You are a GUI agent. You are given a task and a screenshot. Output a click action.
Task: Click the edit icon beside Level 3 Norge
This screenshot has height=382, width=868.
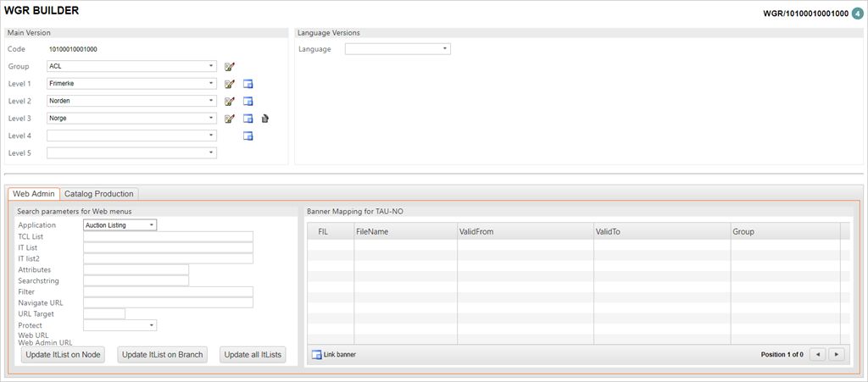pyautogui.click(x=229, y=119)
